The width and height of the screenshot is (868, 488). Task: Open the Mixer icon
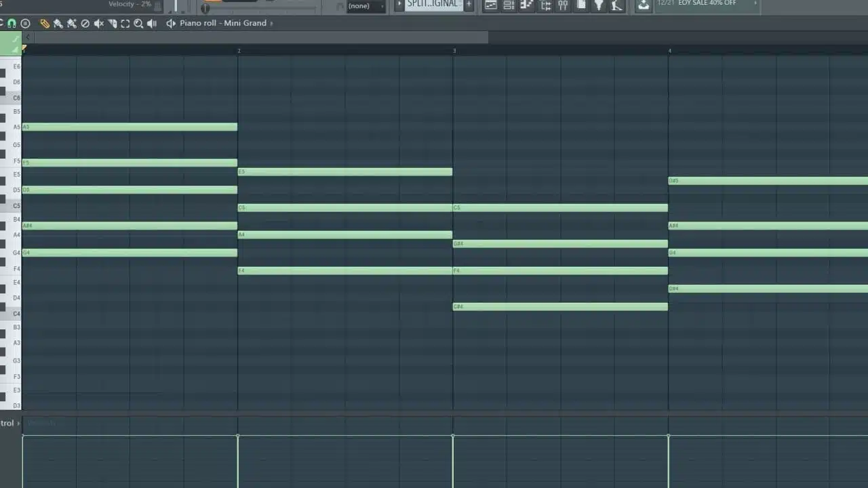563,5
